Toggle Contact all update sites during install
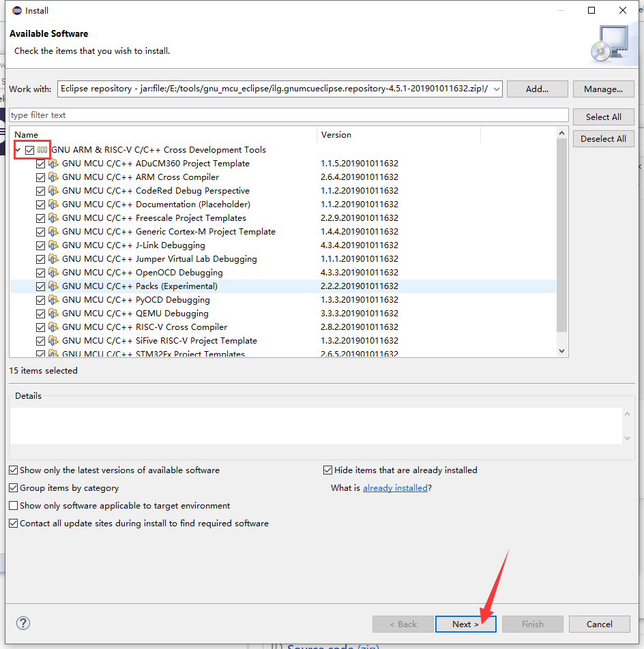 click(x=13, y=523)
